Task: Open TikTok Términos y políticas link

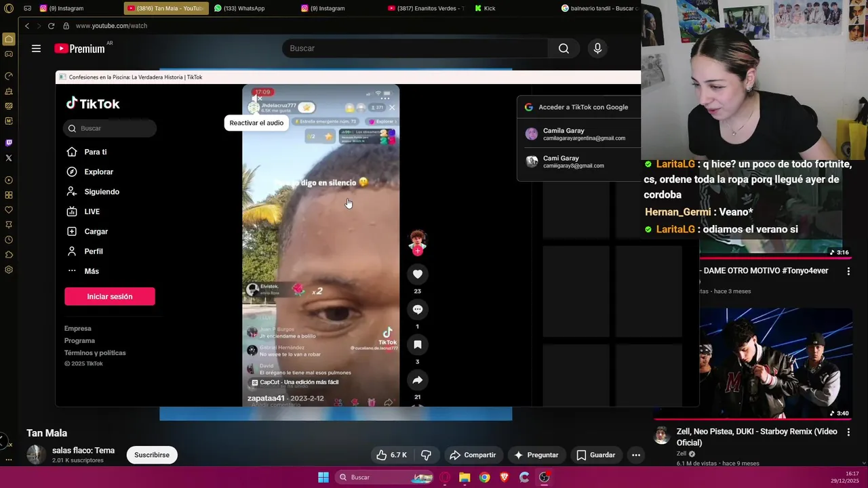Action: pos(95,353)
